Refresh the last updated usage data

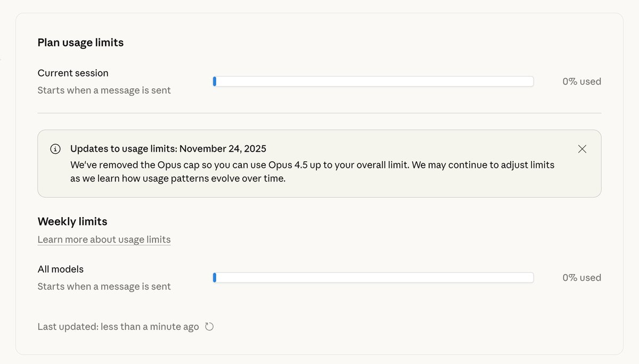tap(209, 327)
